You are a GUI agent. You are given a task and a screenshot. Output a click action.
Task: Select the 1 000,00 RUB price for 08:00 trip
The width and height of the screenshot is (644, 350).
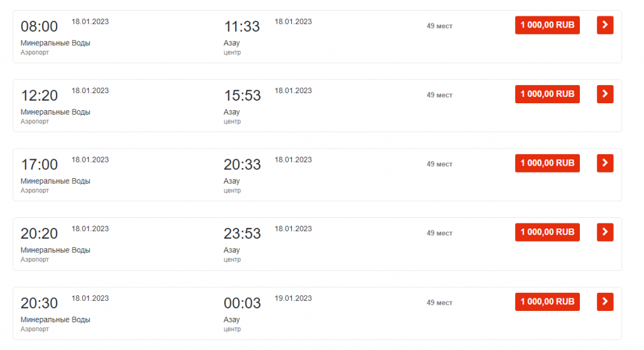[x=548, y=25]
